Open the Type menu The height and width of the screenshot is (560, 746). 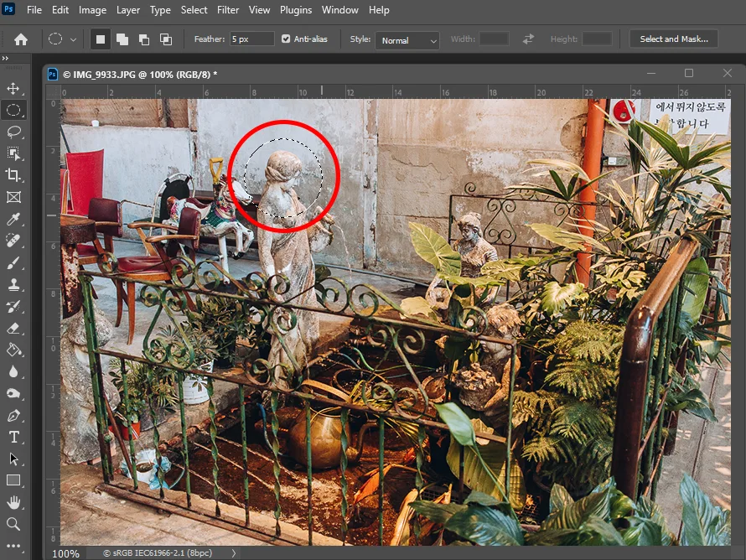click(x=160, y=9)
